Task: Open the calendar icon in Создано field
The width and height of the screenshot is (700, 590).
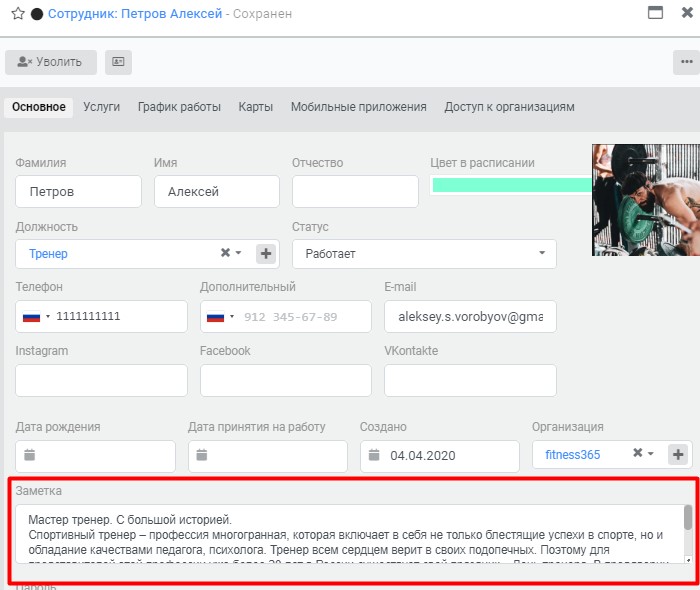Action: click(374, 455)
